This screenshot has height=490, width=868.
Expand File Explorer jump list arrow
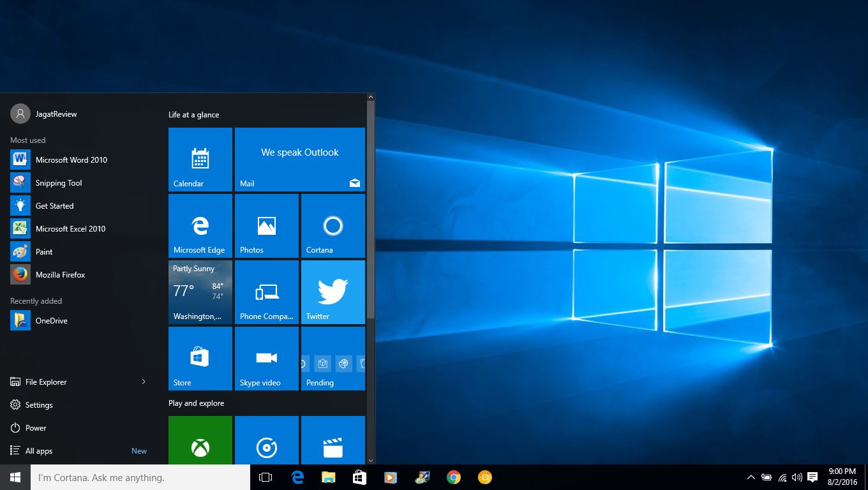coord(144,382)
